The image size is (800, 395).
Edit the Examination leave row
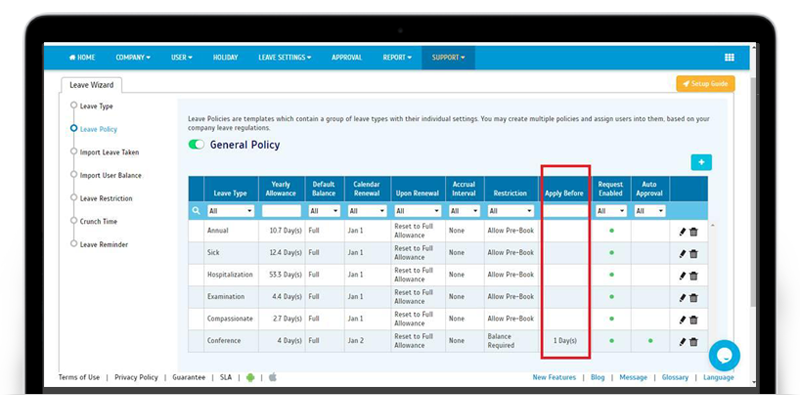tap(683, 298)
